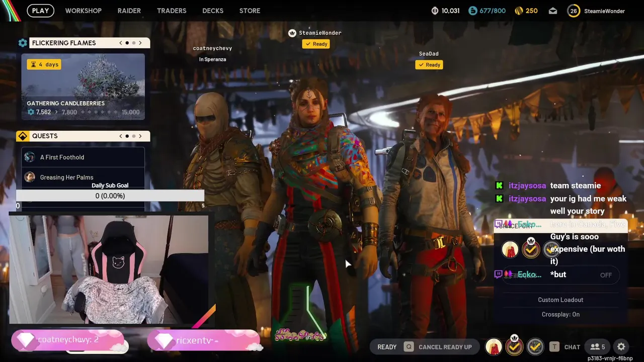This screenshot has height=362, width=644.
Task: Open the A First Foothold quest
Action: [x=83, y=157]
